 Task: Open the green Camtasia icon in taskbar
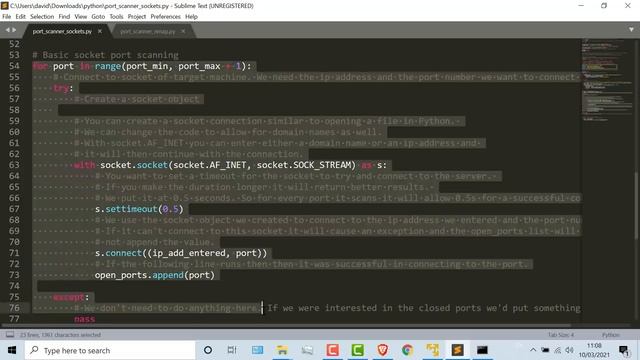(x=357, y=350)
